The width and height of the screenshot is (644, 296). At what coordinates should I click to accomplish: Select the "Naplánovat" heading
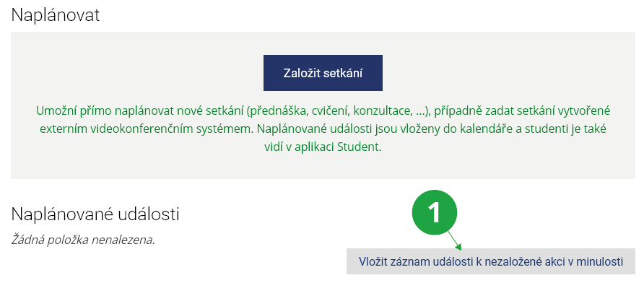pos(55,15)
